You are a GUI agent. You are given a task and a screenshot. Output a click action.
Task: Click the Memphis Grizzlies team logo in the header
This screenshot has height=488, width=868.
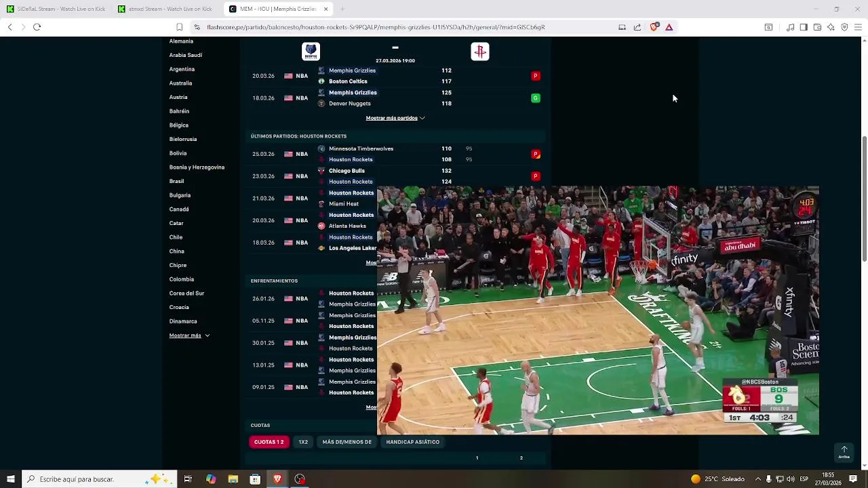tap(311, 52)
